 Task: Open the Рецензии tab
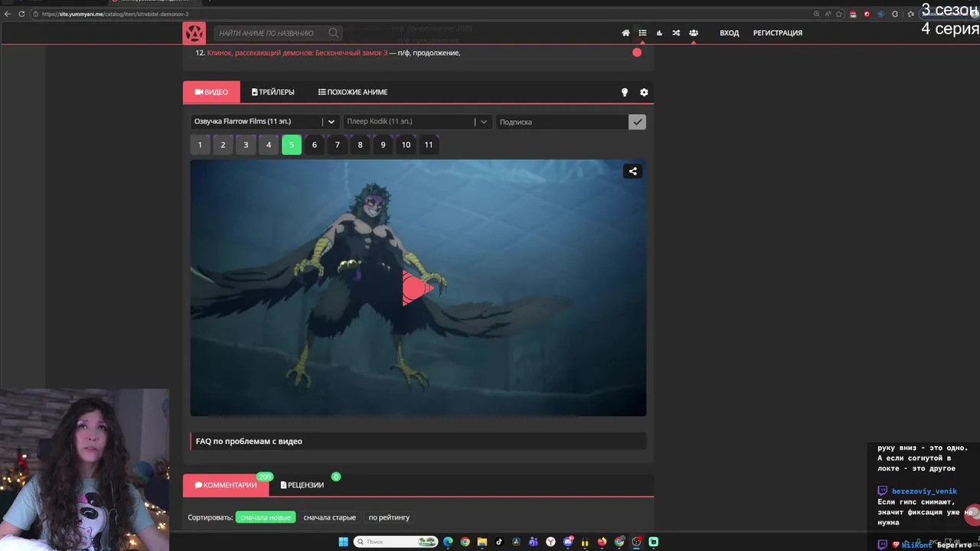302,485
